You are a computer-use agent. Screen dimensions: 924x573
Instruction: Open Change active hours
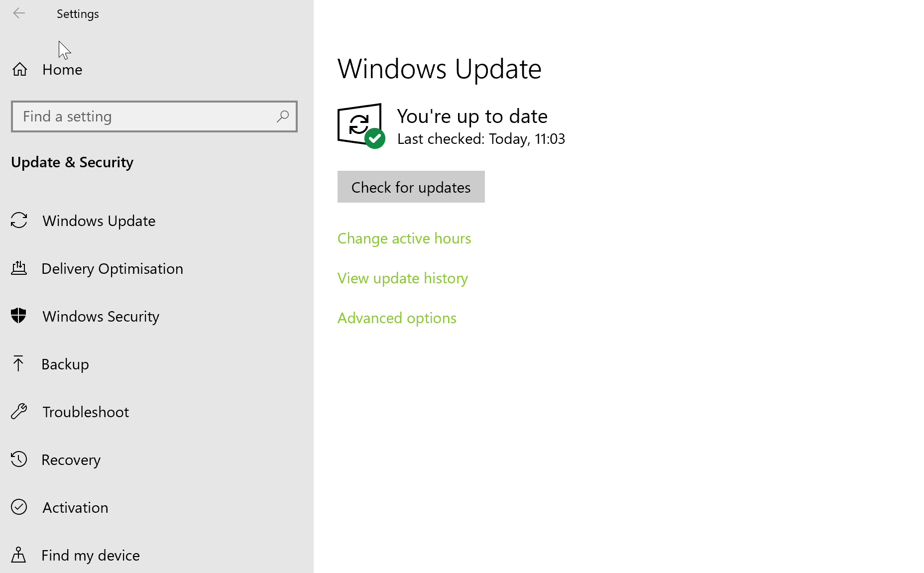tap(404, 238)
